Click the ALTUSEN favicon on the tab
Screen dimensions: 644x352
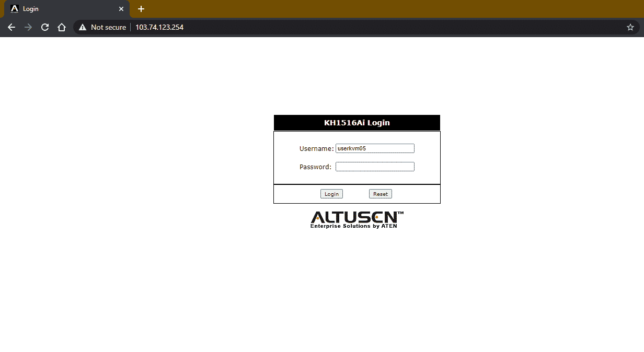tap(15, 9)
